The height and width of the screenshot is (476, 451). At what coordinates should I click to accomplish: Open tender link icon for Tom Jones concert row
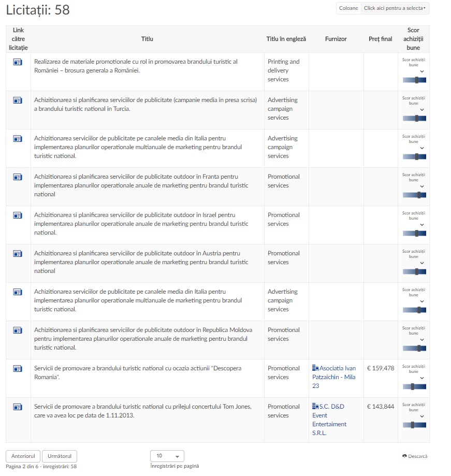click(x=18, y=407)
